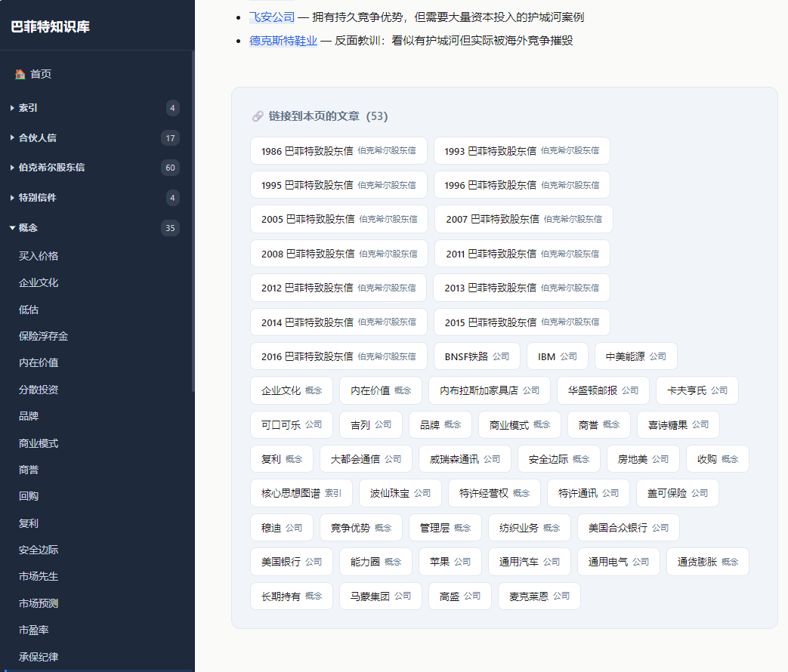The width and height of the screenshot is (788, 672).
Task: Open 复利 in the sidebar
Action: tap(29, 523)
